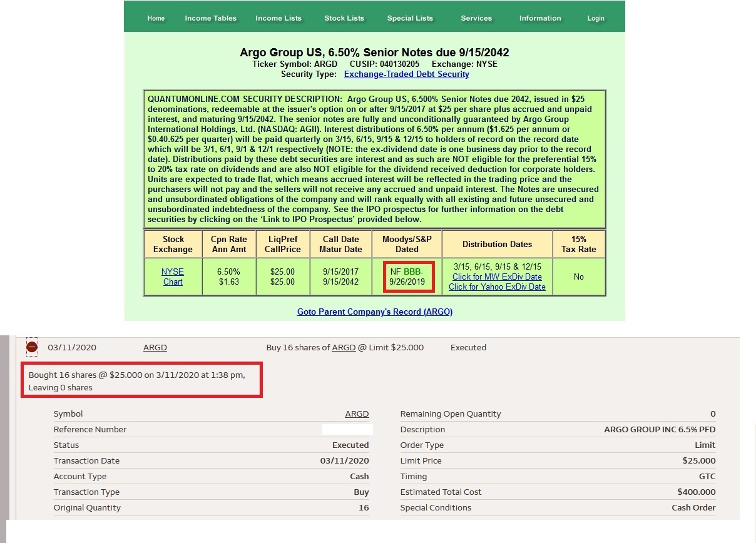
Task: Select the 9/26/2019 rating date
Action: click(x=407, y=282)
